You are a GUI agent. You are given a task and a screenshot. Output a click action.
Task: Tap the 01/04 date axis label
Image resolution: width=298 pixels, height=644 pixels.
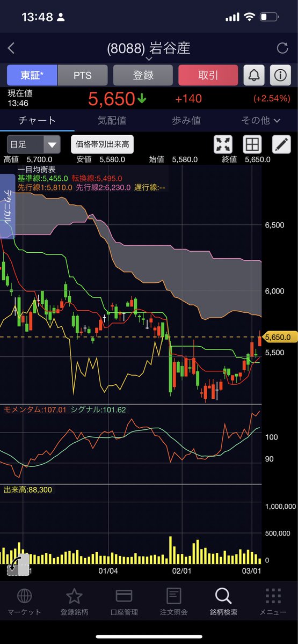tap(108, 570)
